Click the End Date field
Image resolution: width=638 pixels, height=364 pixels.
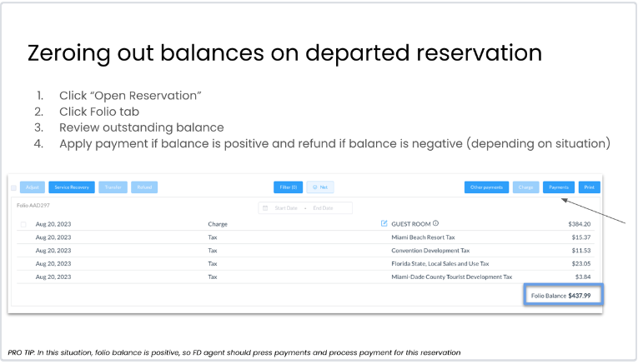pos(324,207)
